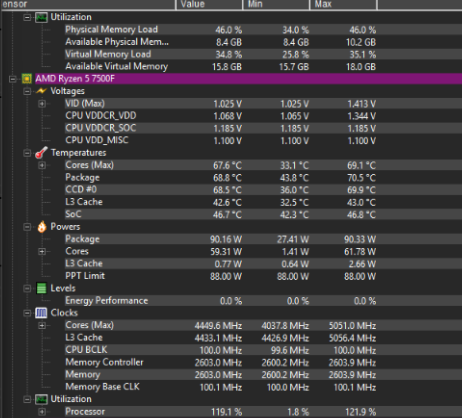
Task: Click the 5051.0 MHz max core clock
Action: pos(353,326)
